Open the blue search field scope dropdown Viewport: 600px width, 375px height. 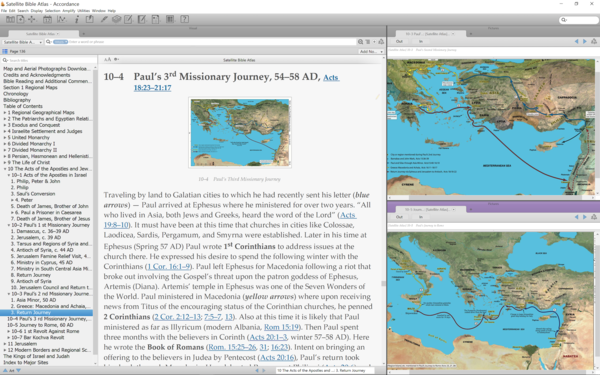(60, 42)
